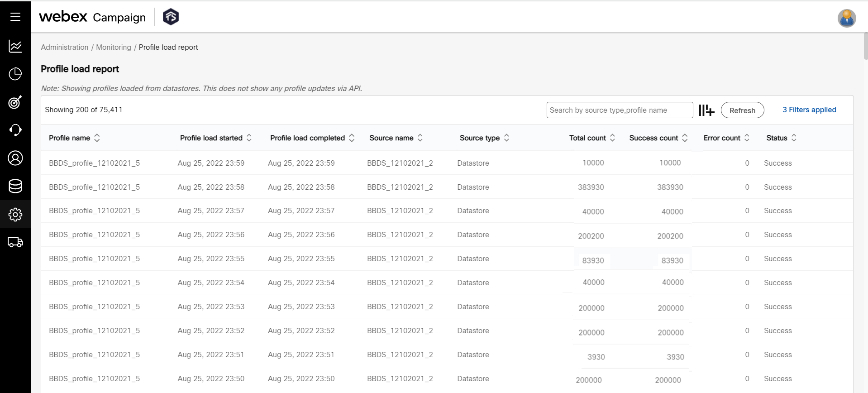
Task: Click Showing 200 of 75,411 text
Action: [x=84, y=110]
